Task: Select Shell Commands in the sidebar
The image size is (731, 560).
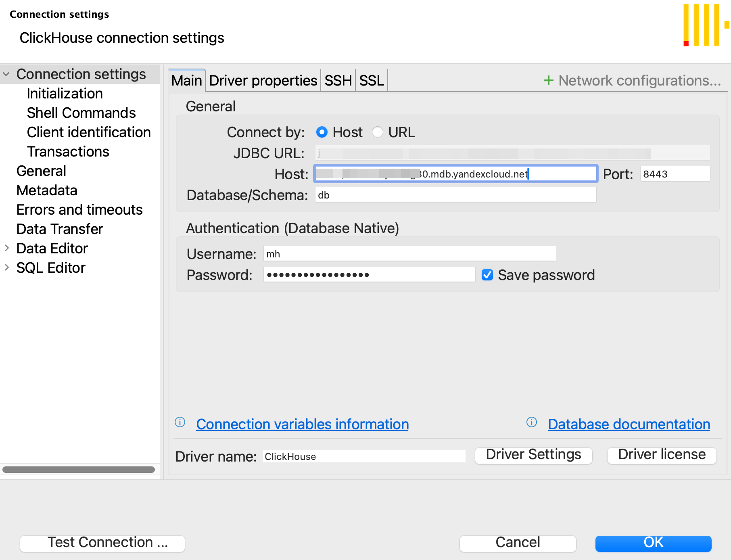Action: 81,113
